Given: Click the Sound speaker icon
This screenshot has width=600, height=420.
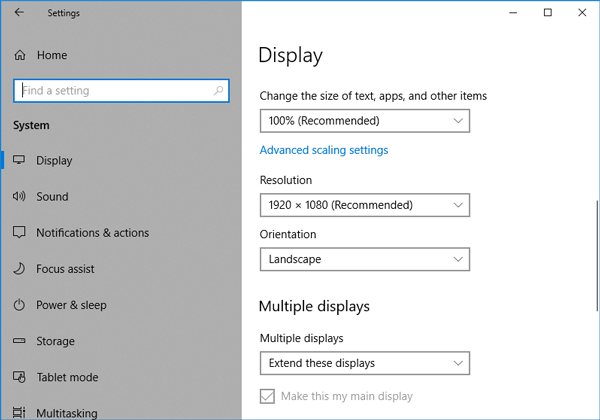Looking at the screenshot, I should (x=20, y=197).
